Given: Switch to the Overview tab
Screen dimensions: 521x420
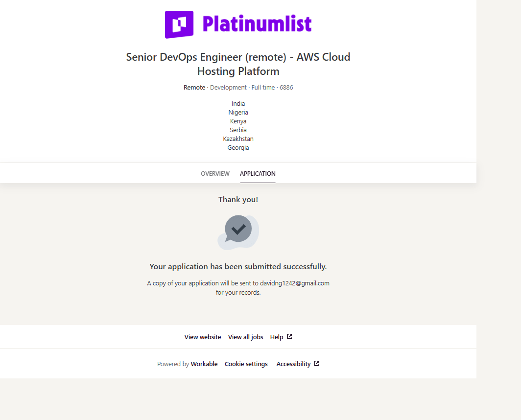Looking at the screenshot, I should coord(215,174).
